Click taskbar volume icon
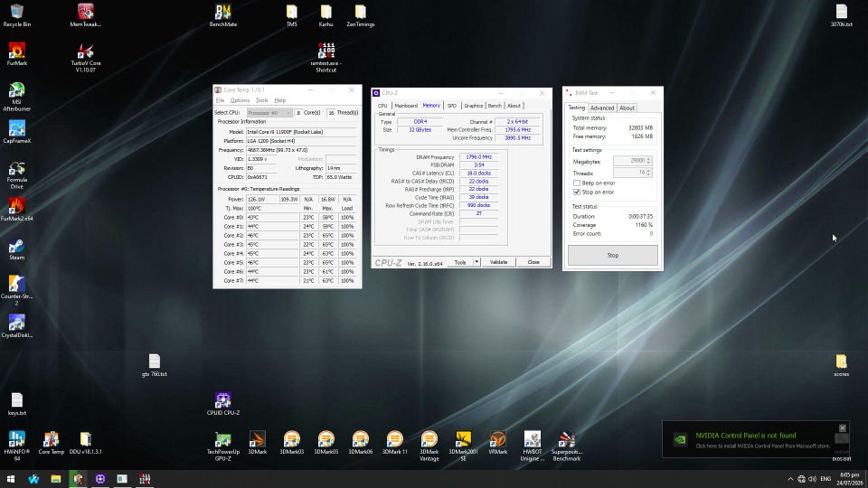 click(812, 479)
